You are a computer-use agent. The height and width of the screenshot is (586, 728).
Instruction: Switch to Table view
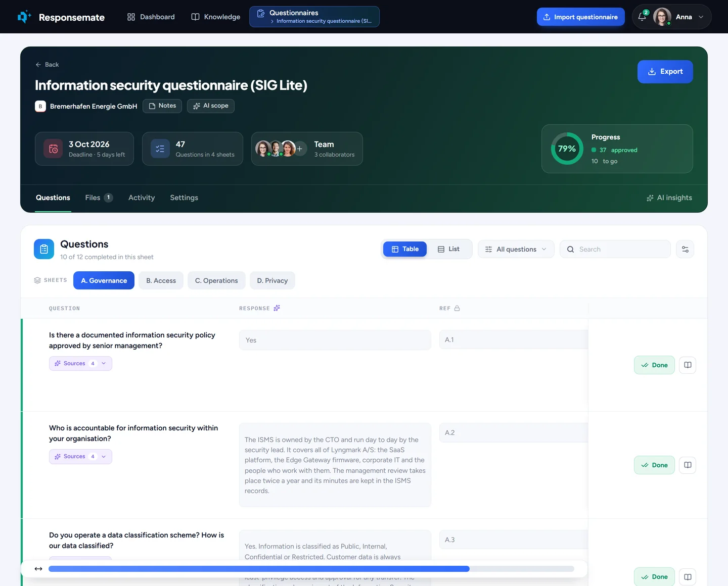(x=405, y=249)
